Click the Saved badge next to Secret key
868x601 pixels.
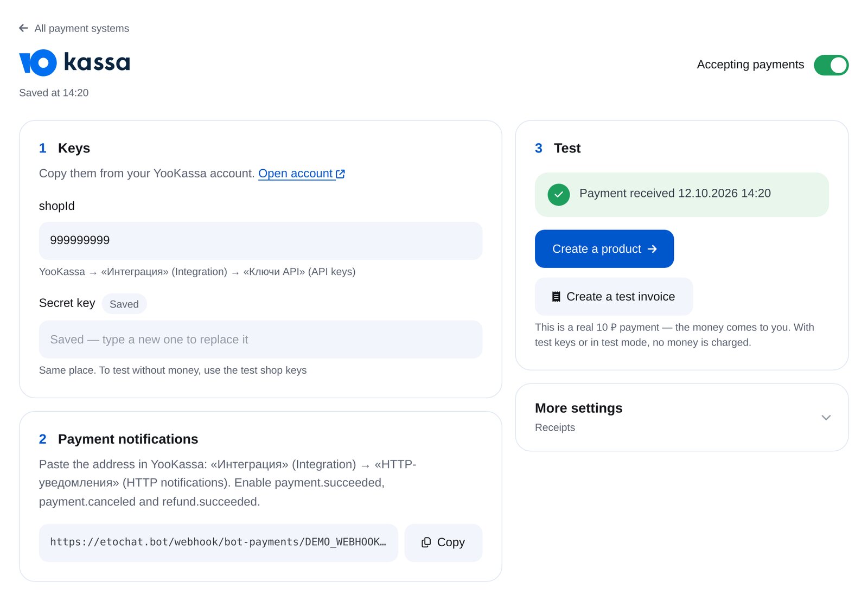pos(124,304)
